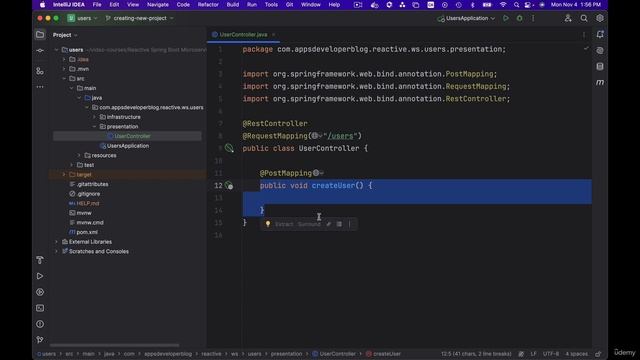This screenshot has height=360, width=640.
Task: Click the inspections checkmark widget in editor corner
Action: (586, 49)
